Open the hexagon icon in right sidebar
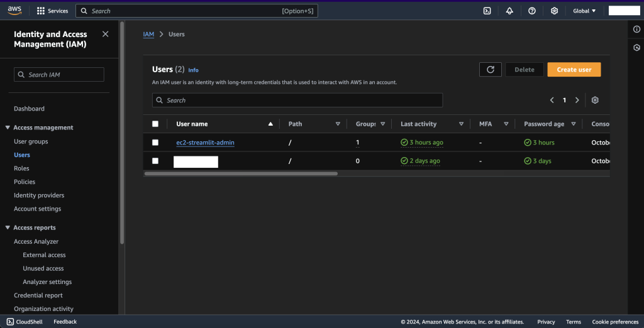644x328 pixels. [x=636, y=48]
